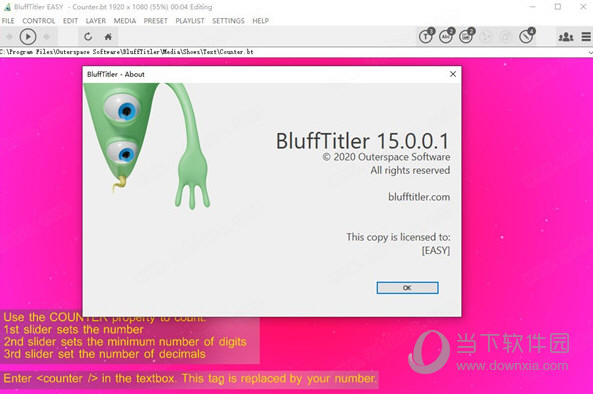Select the picture layer icon with badge 2

pyautogui.click(x=467, y=36)
